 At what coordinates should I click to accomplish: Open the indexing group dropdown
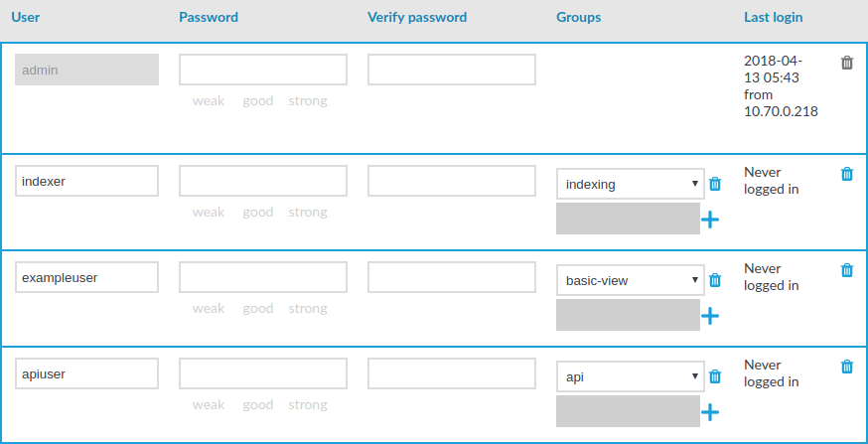pyautogui.click(x=631, y=184)
